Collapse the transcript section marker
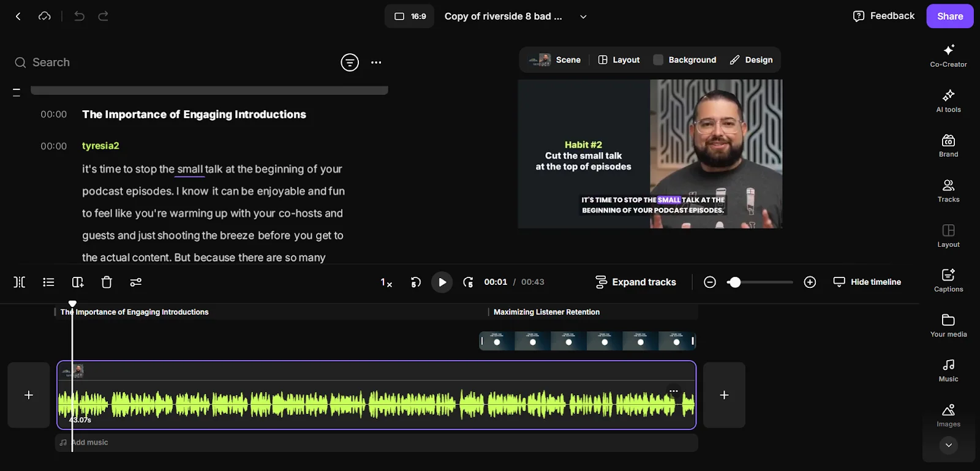This screenshot has width=980, height=471. pos(17,92)
